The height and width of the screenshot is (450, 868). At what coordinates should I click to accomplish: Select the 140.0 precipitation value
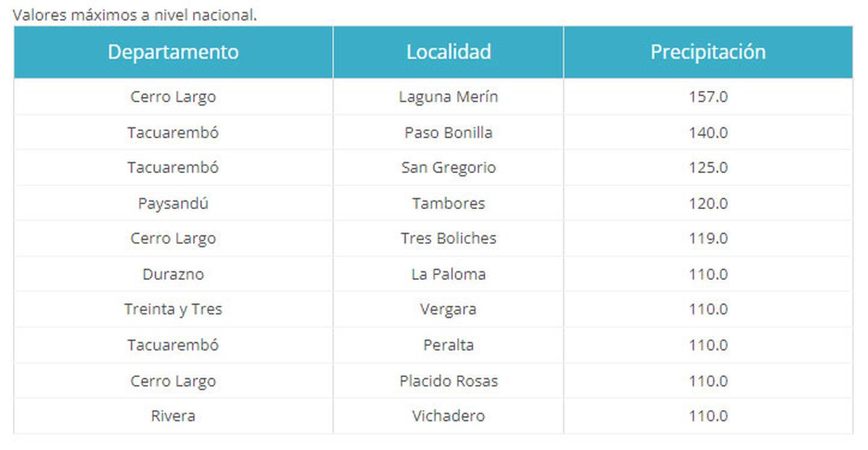tap(708, 132)
